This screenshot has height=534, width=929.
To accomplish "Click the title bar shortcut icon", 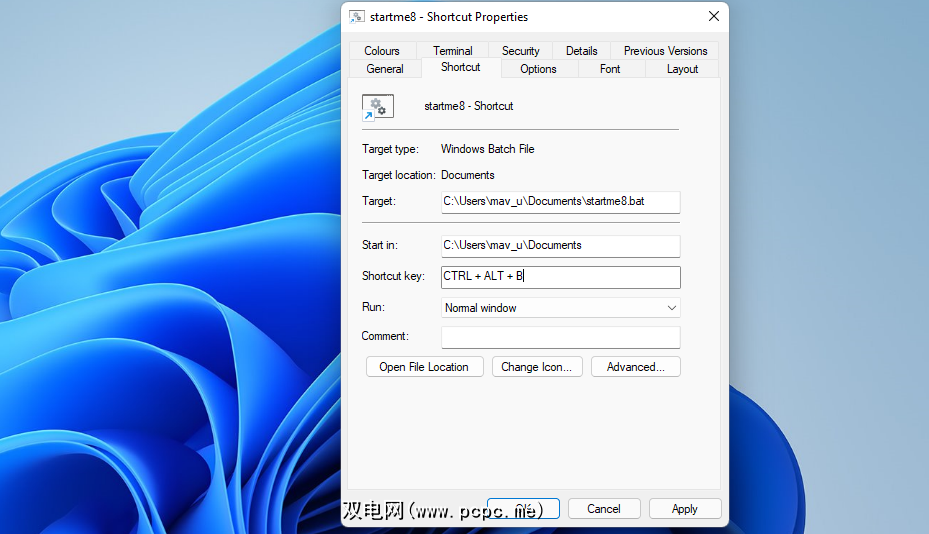I will pos(357,17).
